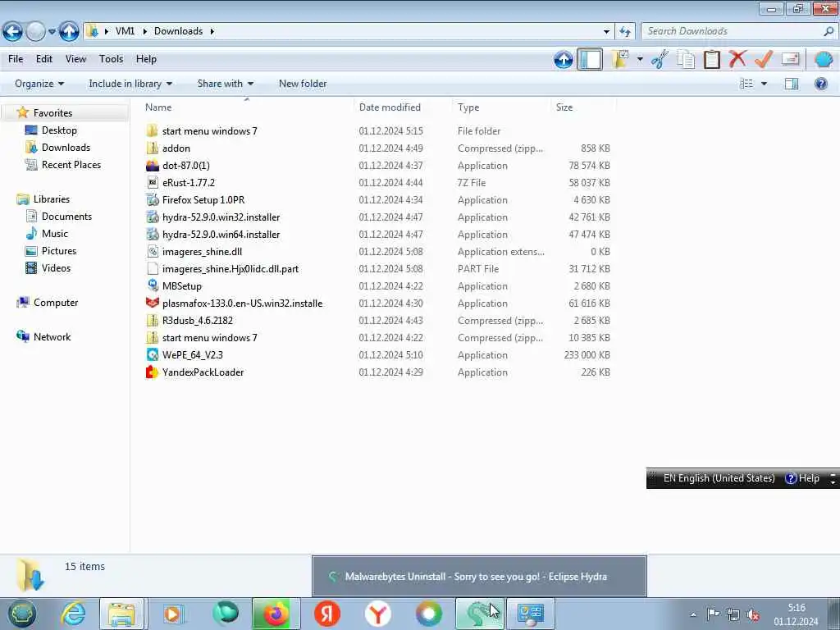840x630 pixels.
Task: Open the blue shell icon in toolbar
Action: tap(824, 59)
